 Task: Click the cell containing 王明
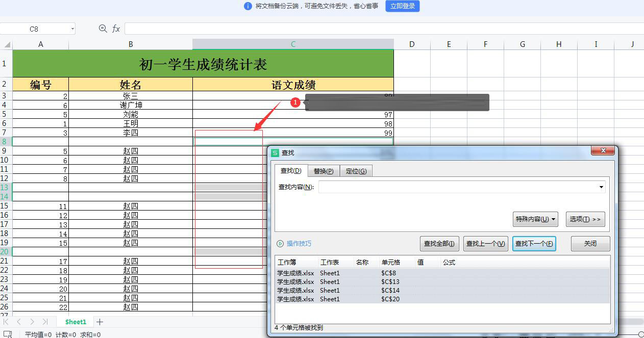(x=131, y=123)
